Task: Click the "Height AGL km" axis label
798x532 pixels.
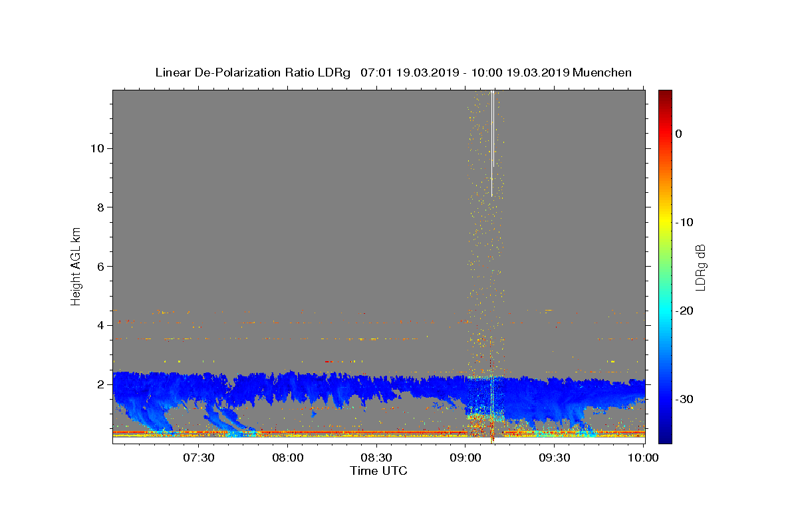Action: [76, 266]
